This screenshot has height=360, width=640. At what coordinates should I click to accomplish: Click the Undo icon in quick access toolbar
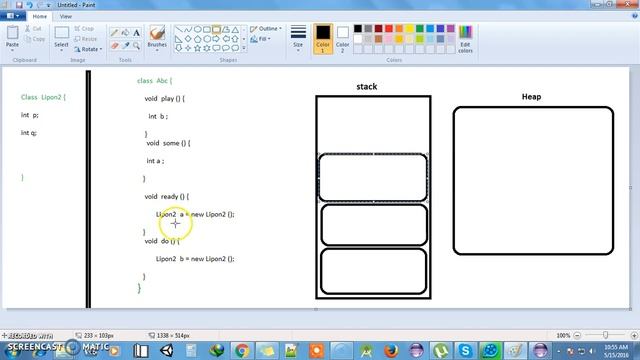[x=29, y=5]
